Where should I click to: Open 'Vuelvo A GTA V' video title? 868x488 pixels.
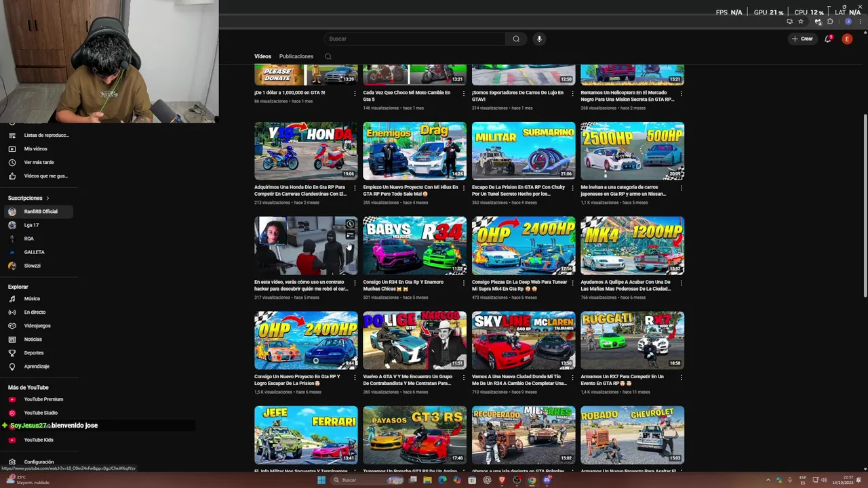(407, 380)
